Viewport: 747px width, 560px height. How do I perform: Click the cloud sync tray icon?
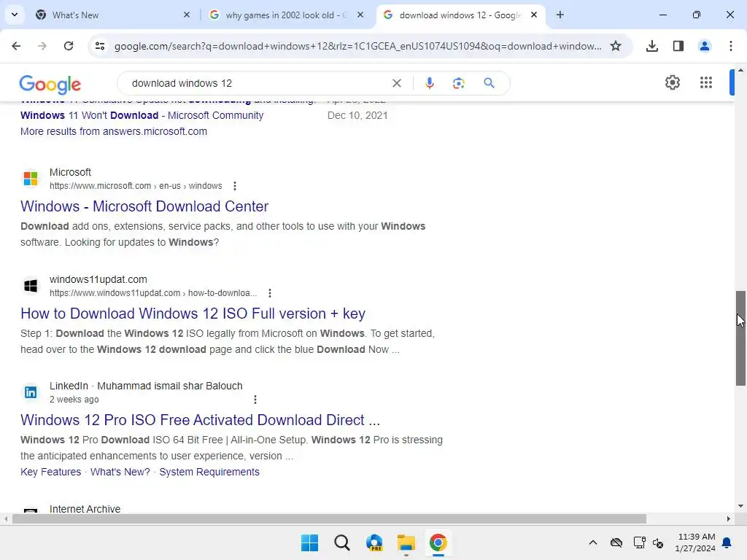pos(616,542)
